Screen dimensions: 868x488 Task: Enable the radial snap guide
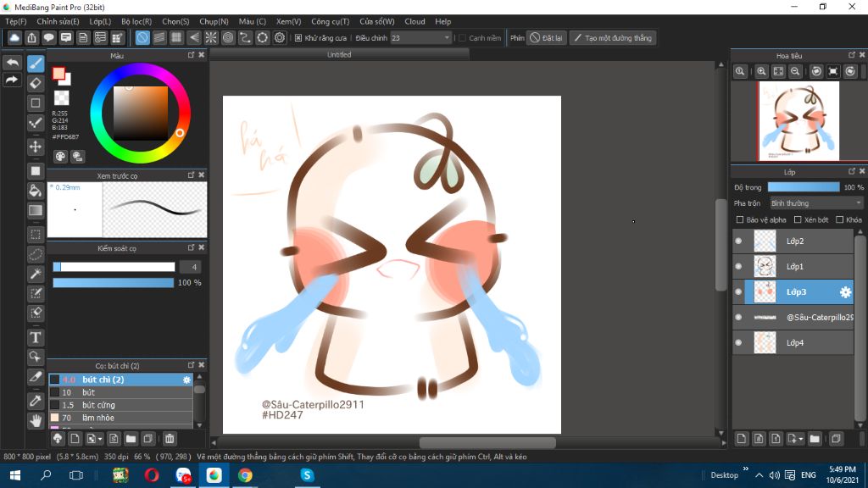(x=211, y=37)
